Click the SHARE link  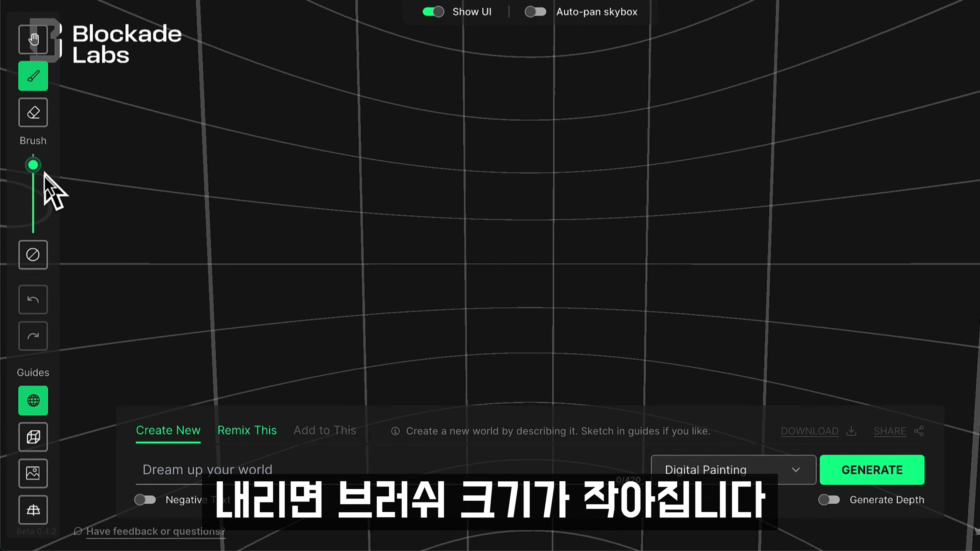click(x=890, y=431)
